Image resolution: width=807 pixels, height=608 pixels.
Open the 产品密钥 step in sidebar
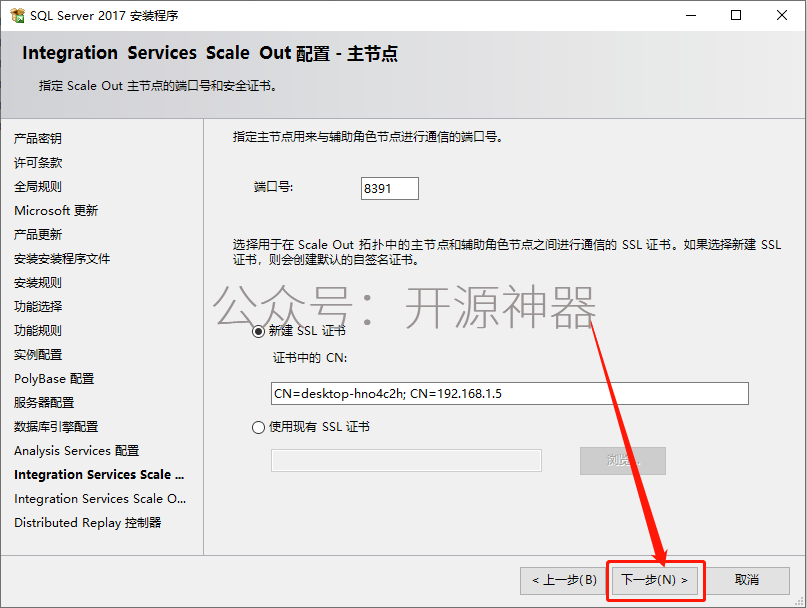pyautogui.click(x=38, y=138)
